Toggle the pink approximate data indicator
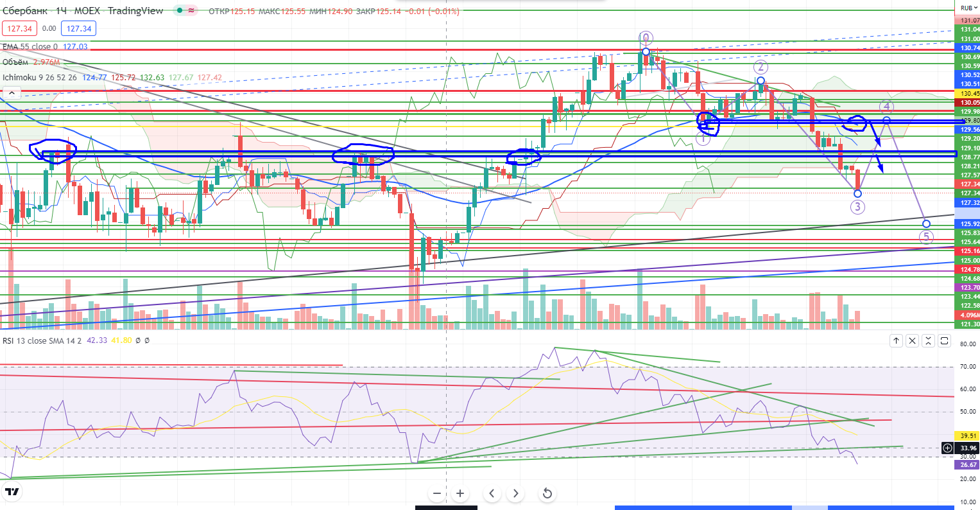 point(193,11)
